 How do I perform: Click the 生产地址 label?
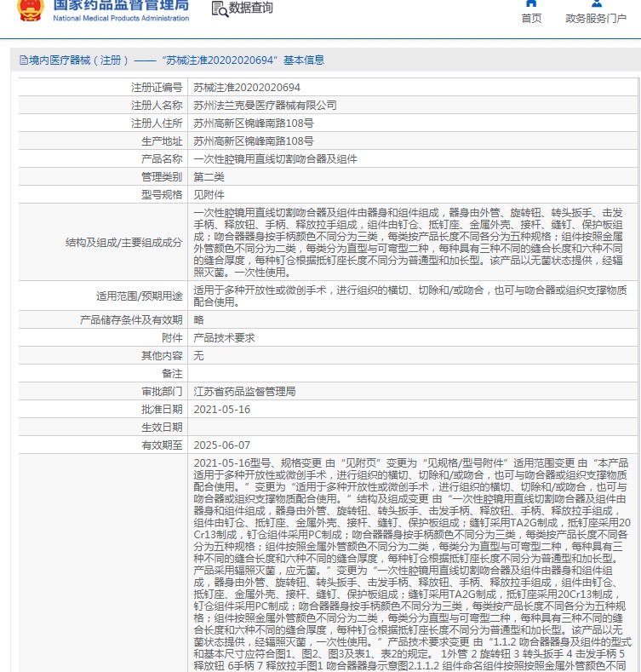(162, 141)
